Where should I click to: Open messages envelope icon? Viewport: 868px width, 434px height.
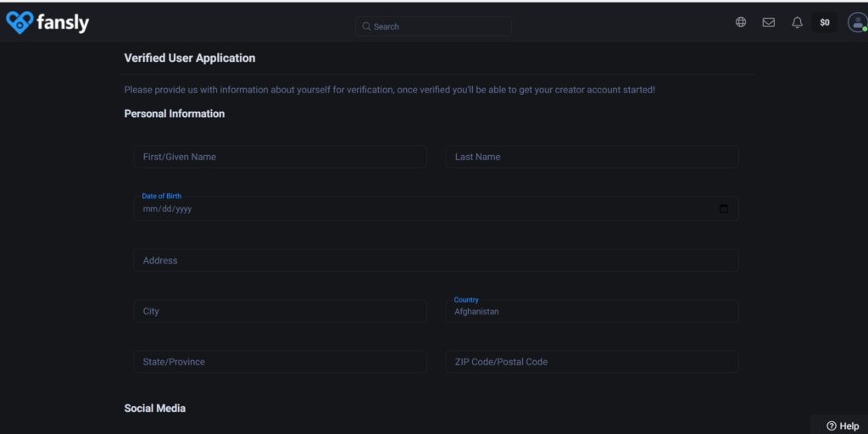tap(768, 22)
